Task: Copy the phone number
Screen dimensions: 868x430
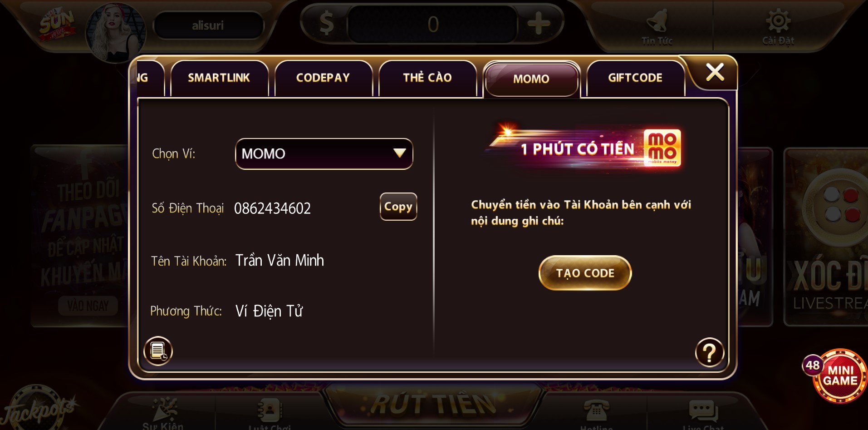Action: [398, 207]
